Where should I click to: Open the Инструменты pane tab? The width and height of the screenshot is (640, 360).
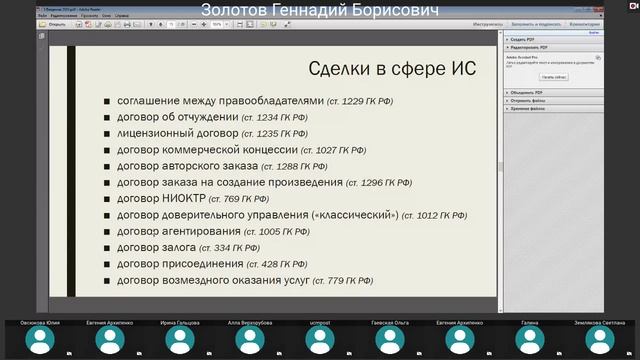[488, 24]
